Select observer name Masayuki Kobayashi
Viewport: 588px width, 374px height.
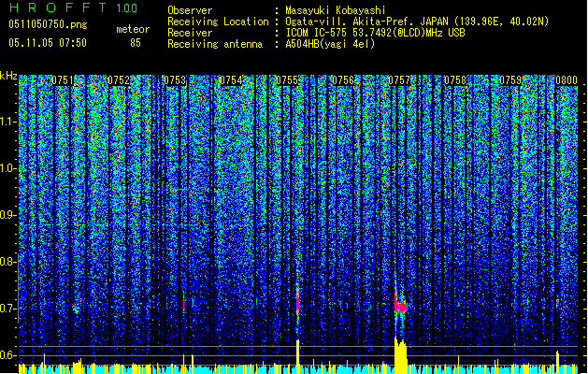click(336, 10)
